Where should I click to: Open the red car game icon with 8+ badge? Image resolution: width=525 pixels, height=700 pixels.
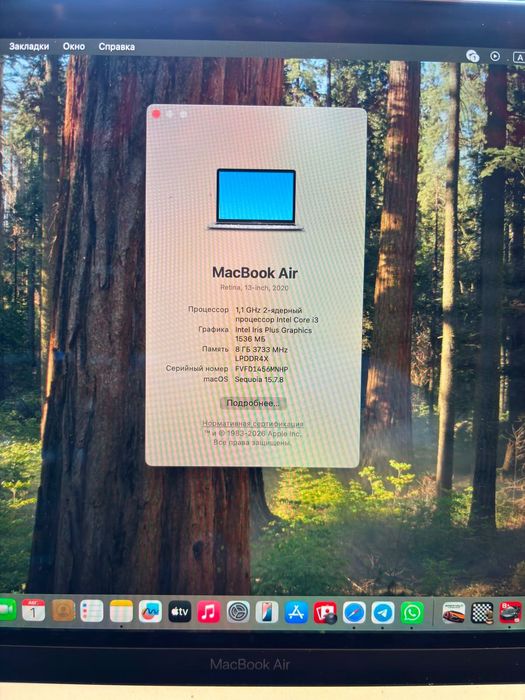[x=511, y=612]
